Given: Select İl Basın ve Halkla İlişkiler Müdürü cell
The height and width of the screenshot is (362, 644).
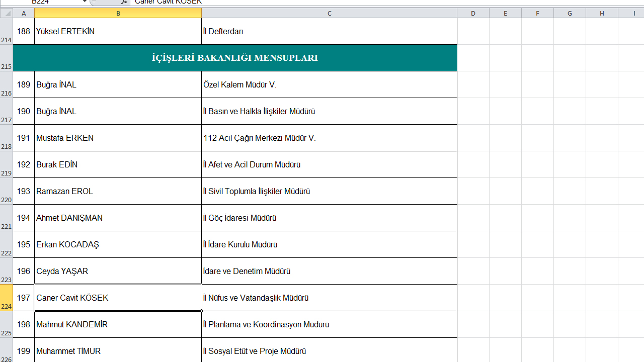Looking at the screenshot, I should [x=329, y=111].
